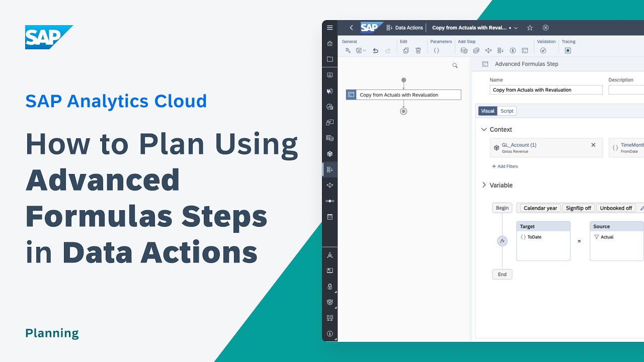Open the info icon at sidebar bottom

click(330, 333)
